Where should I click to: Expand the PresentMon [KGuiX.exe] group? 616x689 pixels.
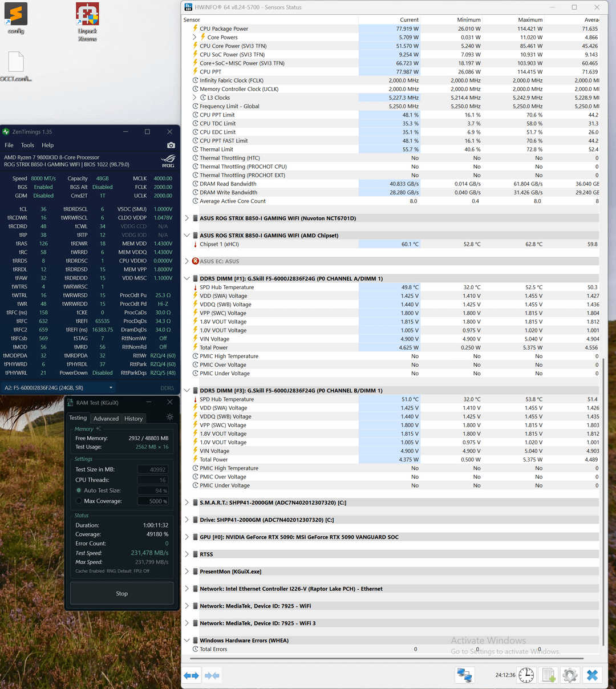coord(187,572)
